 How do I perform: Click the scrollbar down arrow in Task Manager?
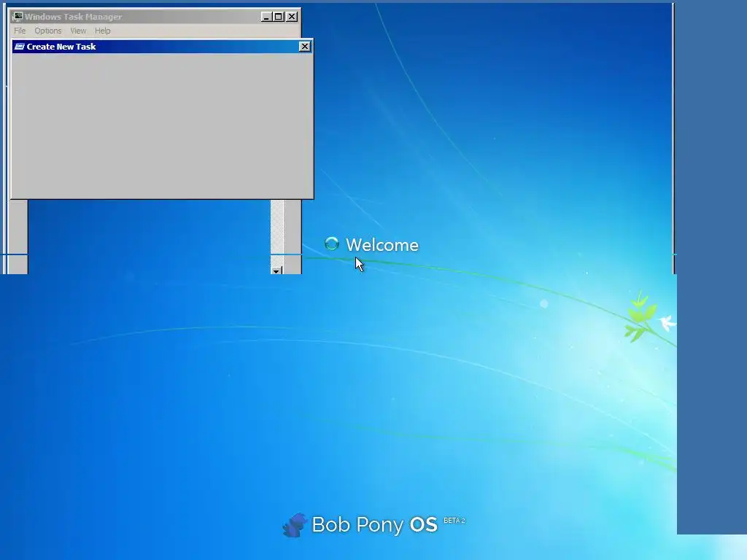coord(276,270)
